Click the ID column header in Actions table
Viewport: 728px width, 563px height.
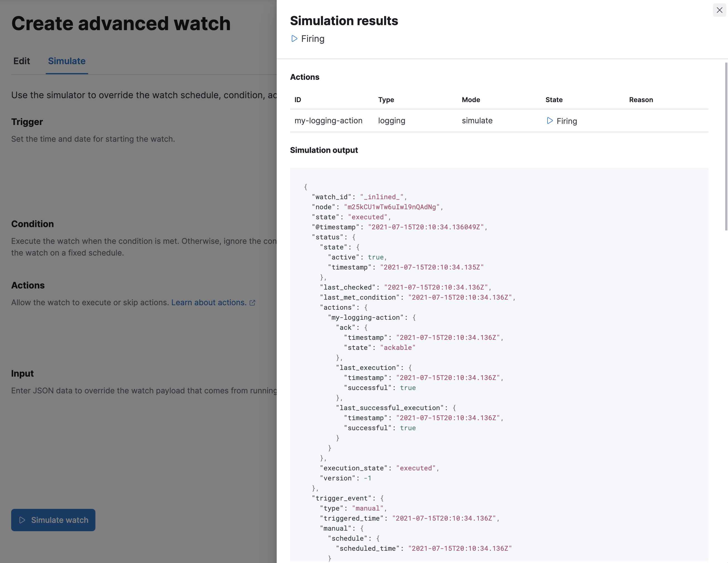coord(297,100)
